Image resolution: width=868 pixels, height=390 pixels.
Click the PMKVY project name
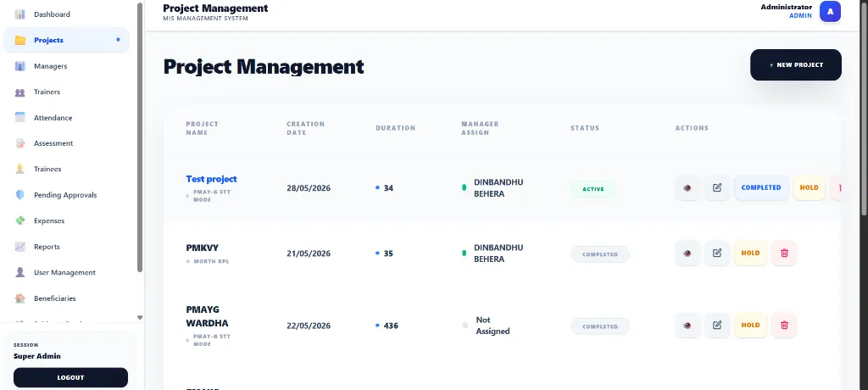pos(203,248)
